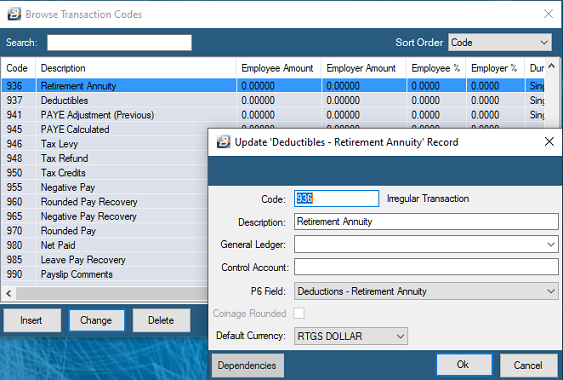Click the Employee % column header
Screen dimensions: 563x380
[436, 68]
